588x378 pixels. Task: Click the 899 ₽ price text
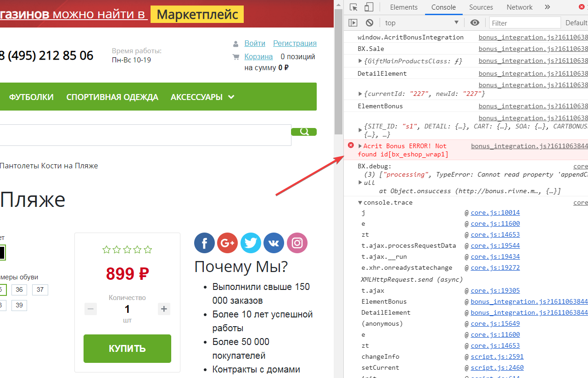[127, 274]
